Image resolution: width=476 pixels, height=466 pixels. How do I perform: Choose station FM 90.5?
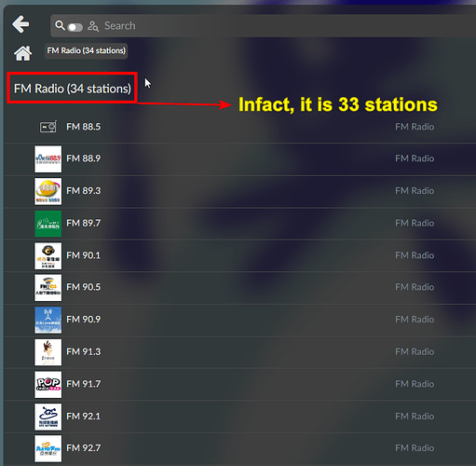click(x=84, y=287)
